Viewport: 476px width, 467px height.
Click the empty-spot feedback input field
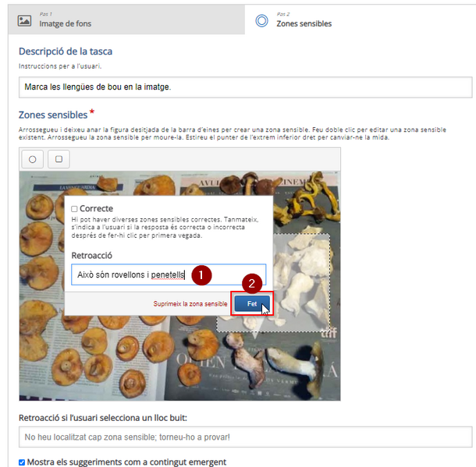click(245, 437)
